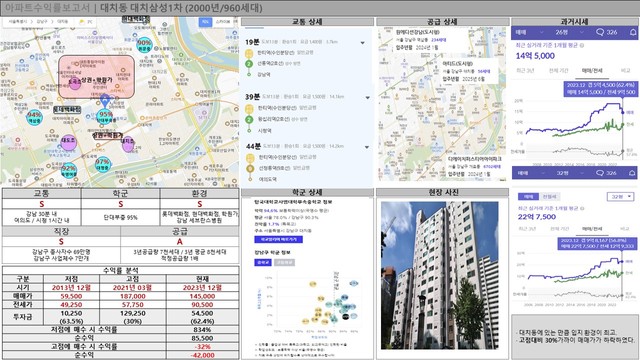This screenshot has height=360, width=640.
Task: Click the supply detail map
Action: tap(442, 104)
